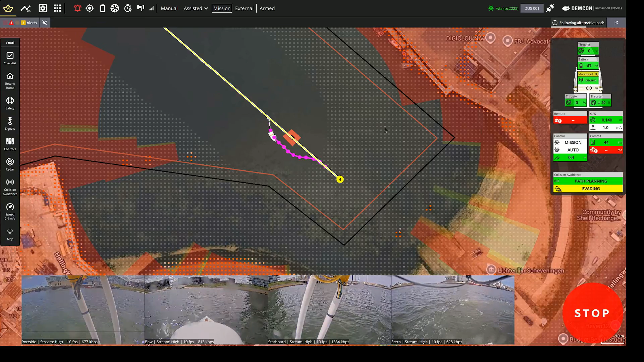Click the flag icon near notification
644x362 pixels.
coord(616,23)
